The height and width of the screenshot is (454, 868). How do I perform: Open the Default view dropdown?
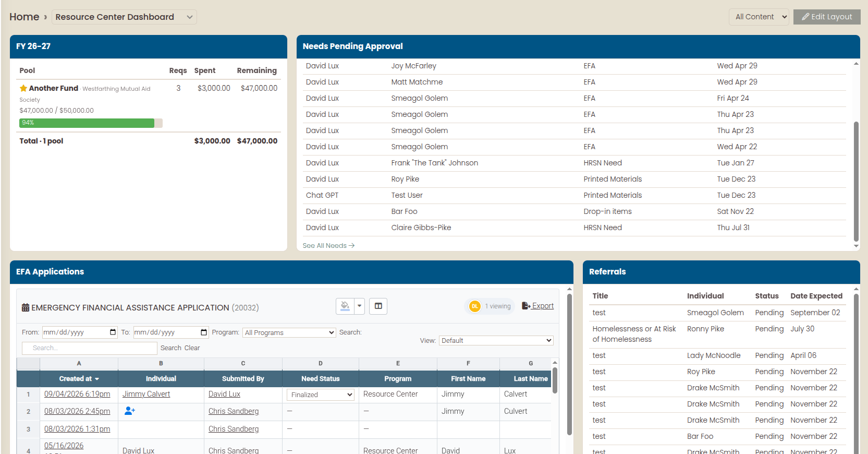point(496,340)
